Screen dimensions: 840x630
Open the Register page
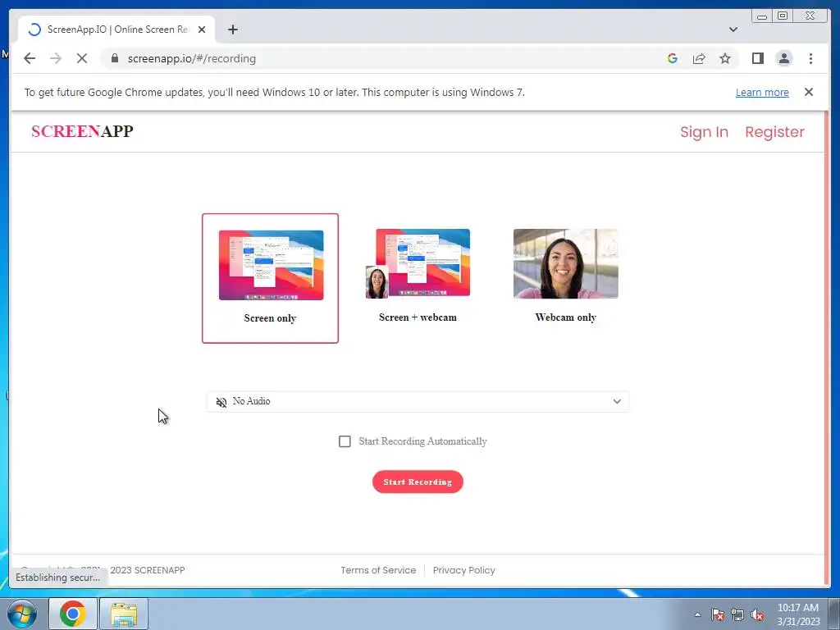[x=774, y=132]
